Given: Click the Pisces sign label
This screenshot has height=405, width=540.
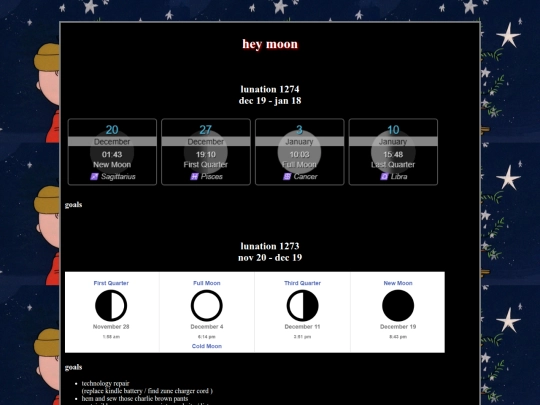Looking at the screenshot, I should click(x=212, y=177).
